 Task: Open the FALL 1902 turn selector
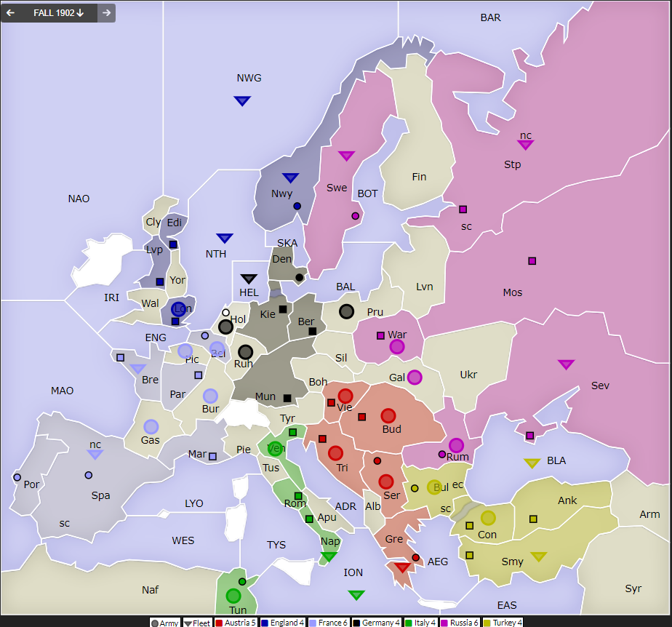[59, 13]
